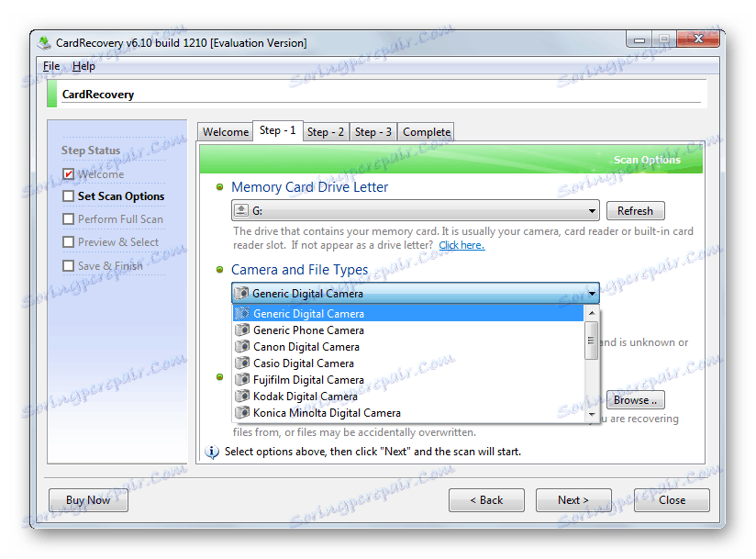This screenshot has width=756, height=559.
Task: Select Generic Phone Camera from the list
Action: [408, 330]
